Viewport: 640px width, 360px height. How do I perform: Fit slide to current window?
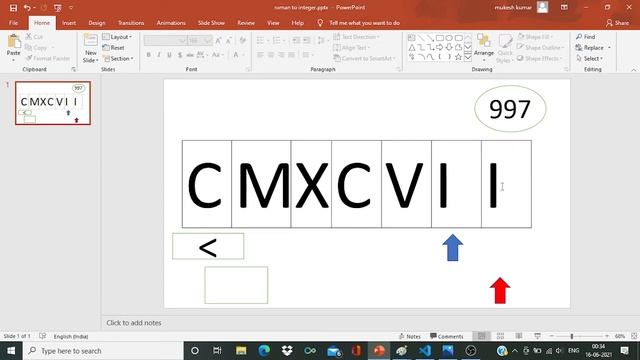[634, 336]
